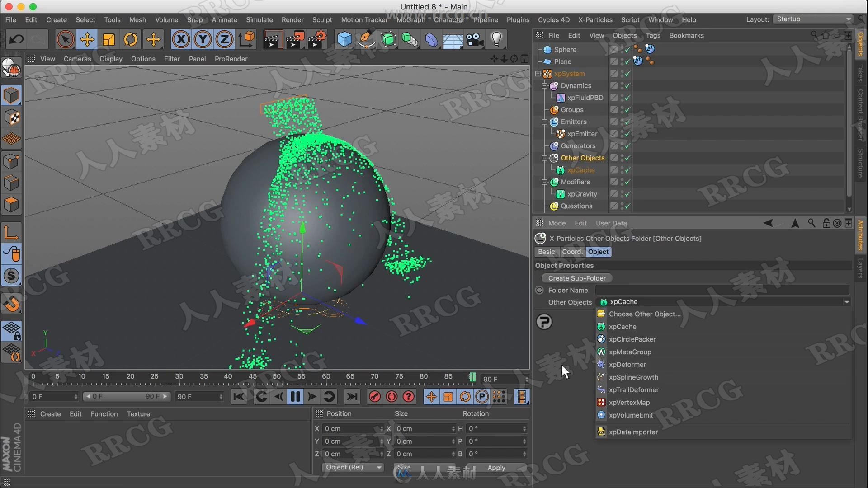Click the preview range slider bar
Viewport: 868px width, 488px height.
[127, 396]
